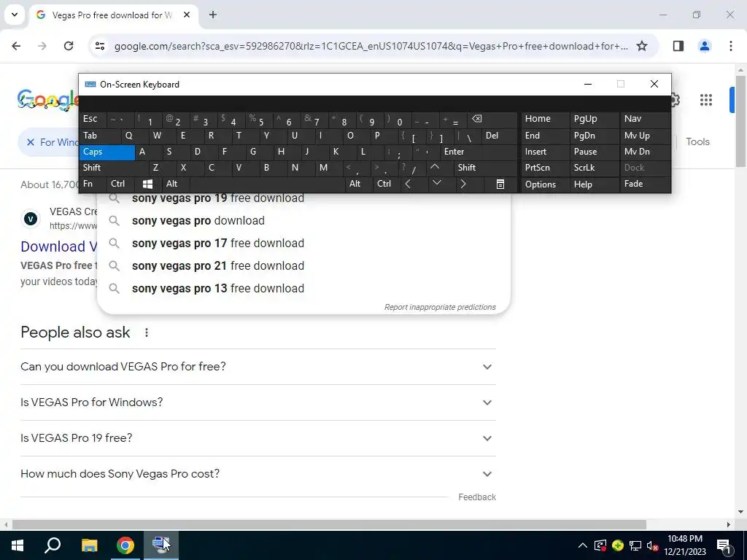Expand 'How much does Sony Vegas Pro cost?'
The width and height of the screenshot is (747, 560).
(x=258, y=474)
